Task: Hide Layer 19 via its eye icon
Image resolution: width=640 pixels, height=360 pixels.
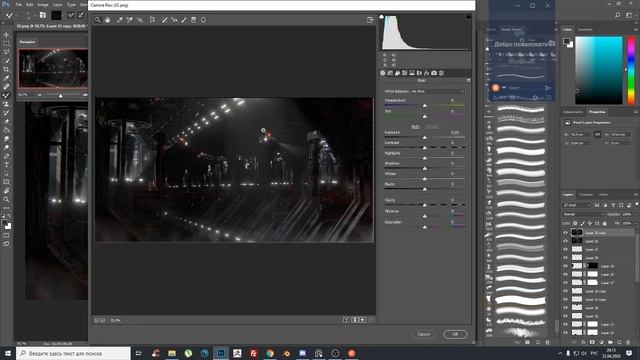Action: point(565,266)
